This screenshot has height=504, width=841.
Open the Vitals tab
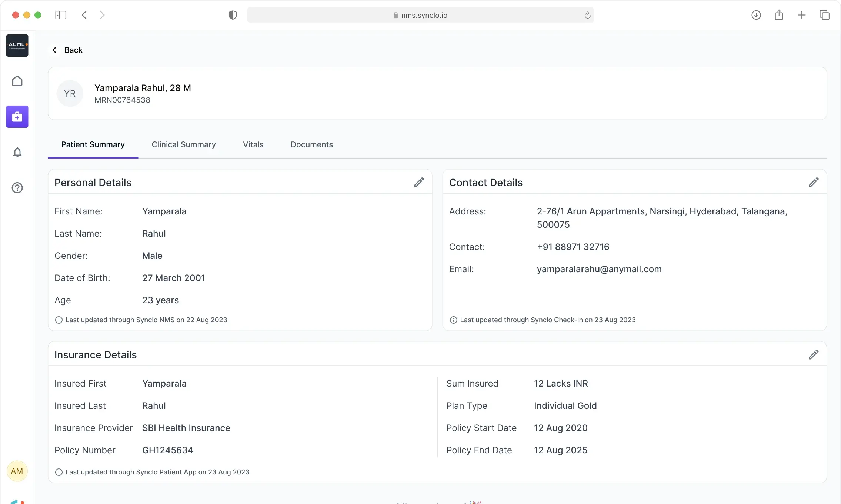[253, 144]
